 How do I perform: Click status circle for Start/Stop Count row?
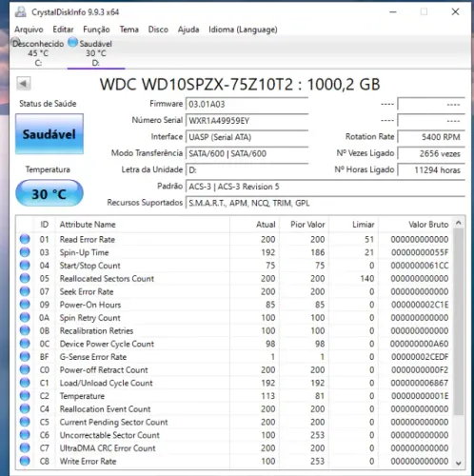pyautogui.click(x=25, y=266)
